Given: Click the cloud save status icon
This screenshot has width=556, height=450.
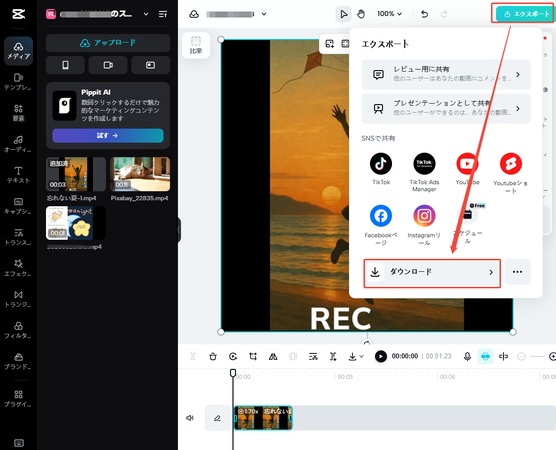Looking at the screenshot, I should coord(194,14).
